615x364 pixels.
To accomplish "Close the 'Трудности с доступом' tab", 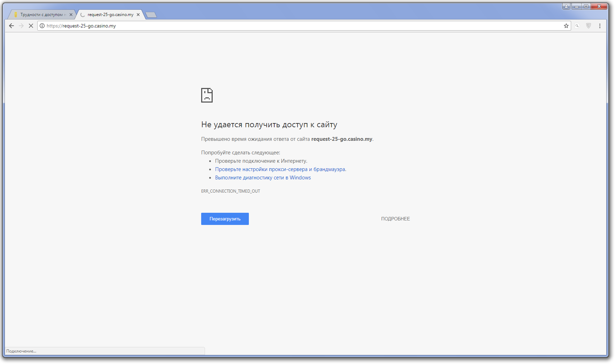I will (x=71, y=15).
